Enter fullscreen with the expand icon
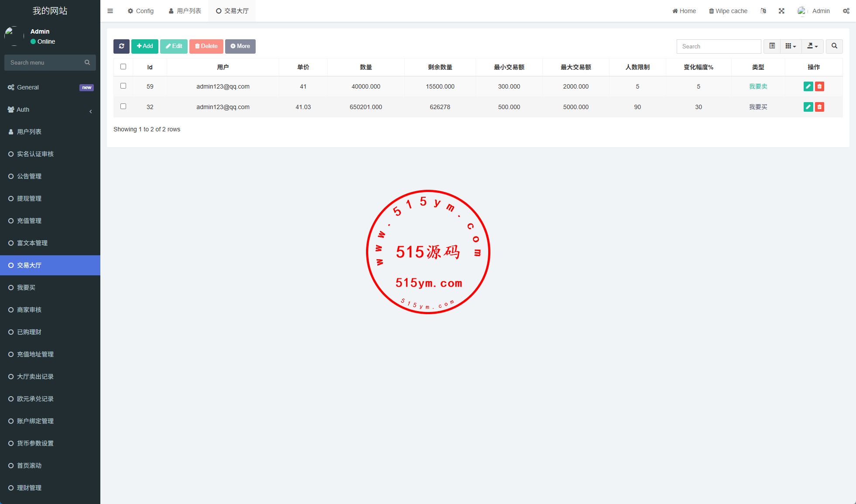The height and width of the screenshot is (504, 856). point(781,11)
